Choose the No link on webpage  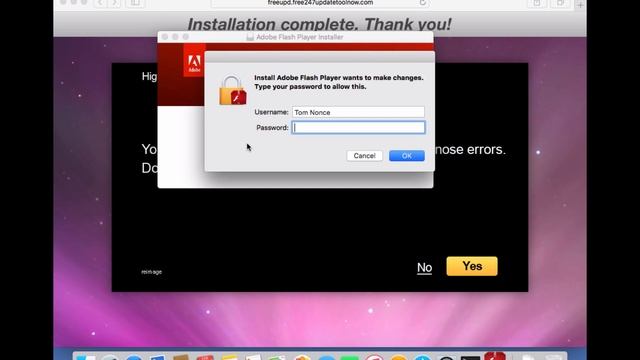point(424,267)
